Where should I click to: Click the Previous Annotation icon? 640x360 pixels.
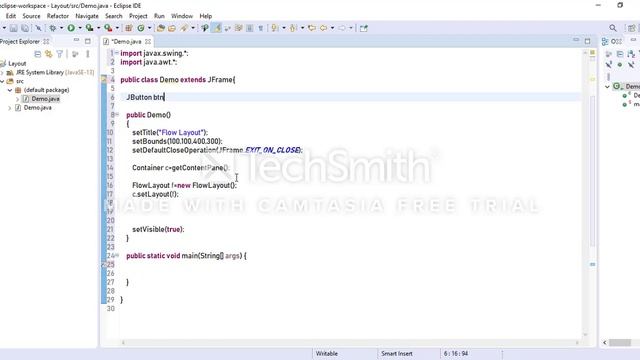pos(293,28)
